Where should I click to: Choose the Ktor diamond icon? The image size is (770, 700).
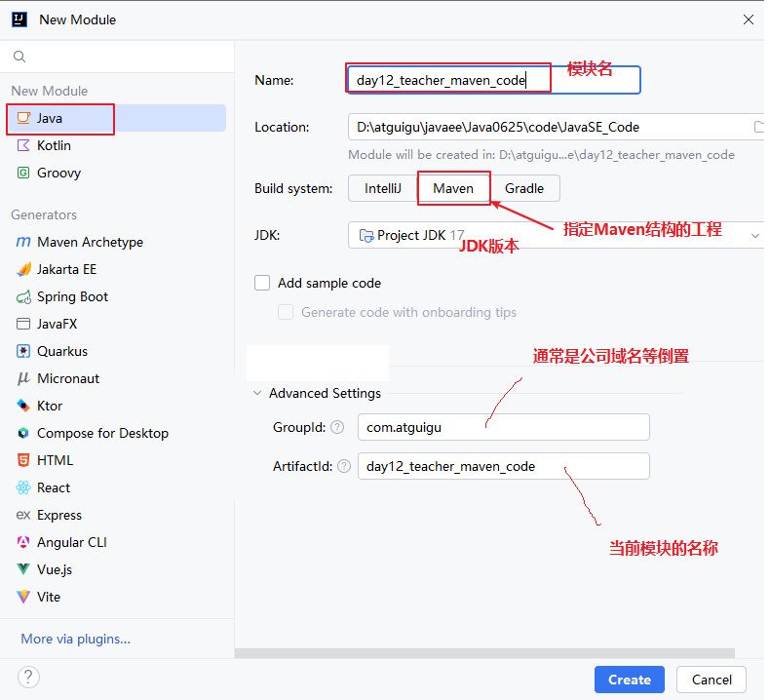tap(23, 406)
